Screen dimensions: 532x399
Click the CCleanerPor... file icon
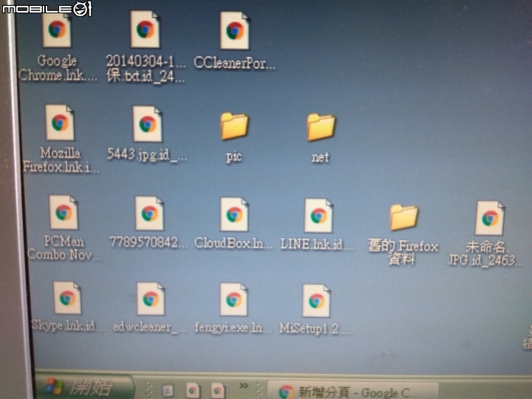[x=234, y=30]
